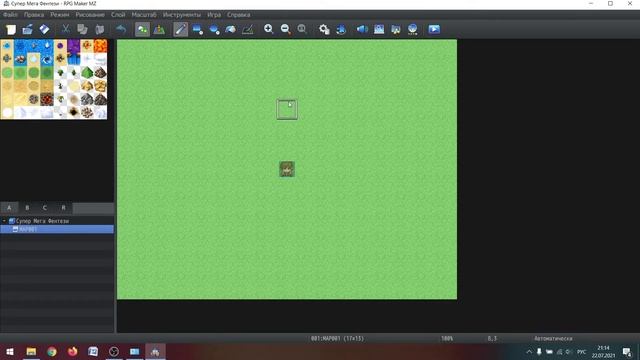Open Chrome from the taskbar

point(52,351)
